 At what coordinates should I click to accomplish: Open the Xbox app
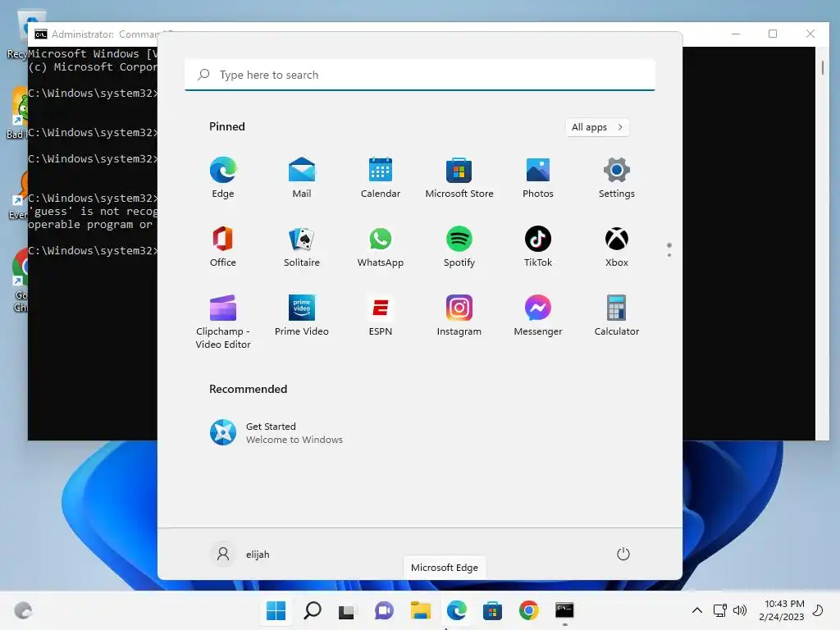pyautogui.click(x=617, y=247)
